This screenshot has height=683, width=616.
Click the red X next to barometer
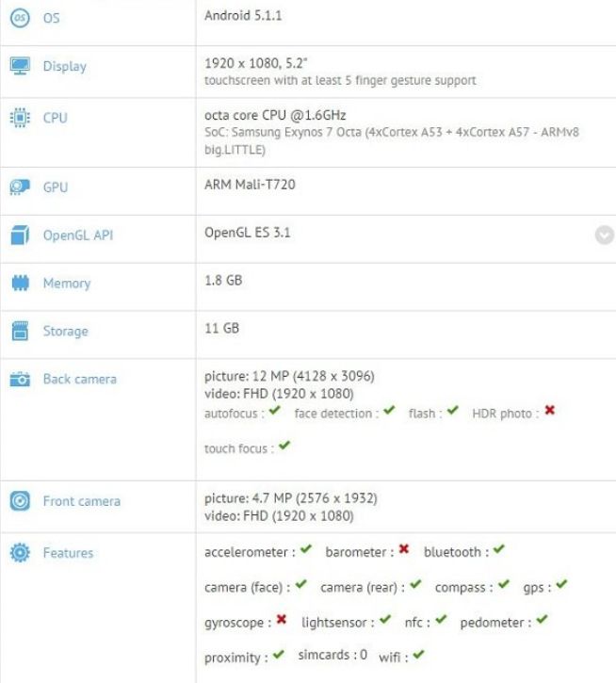coord(403,550)
